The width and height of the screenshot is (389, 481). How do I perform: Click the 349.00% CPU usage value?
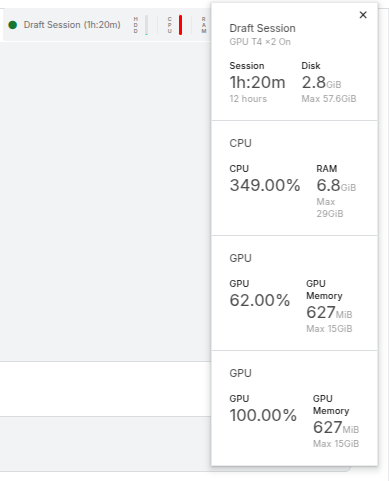coord(265,185)
